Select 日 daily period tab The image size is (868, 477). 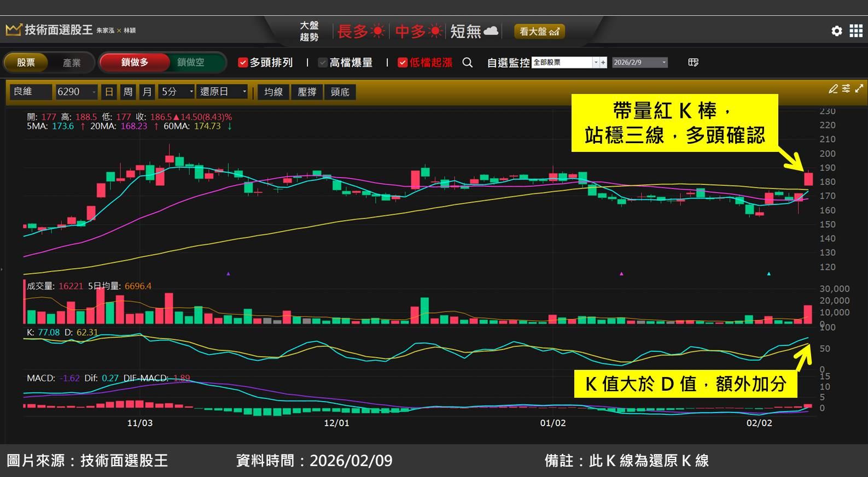[109, 92]
